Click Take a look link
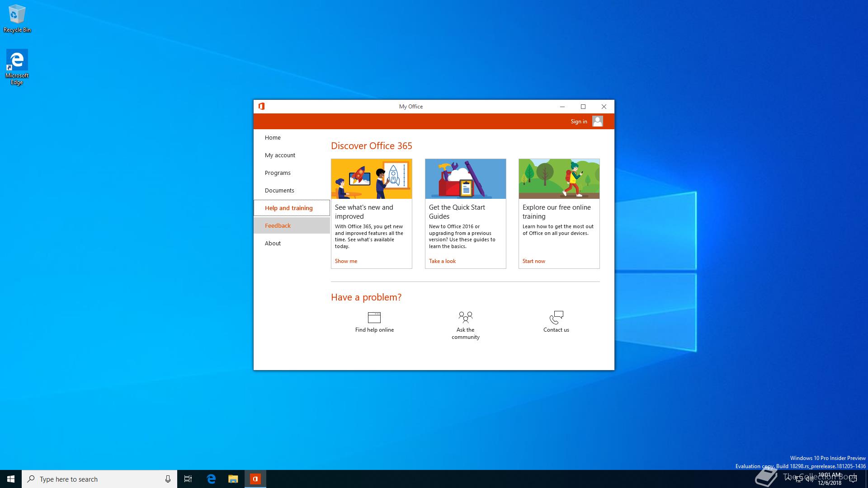Image resolution: width=868 pixels, height=488 pixels. (442, 261)
